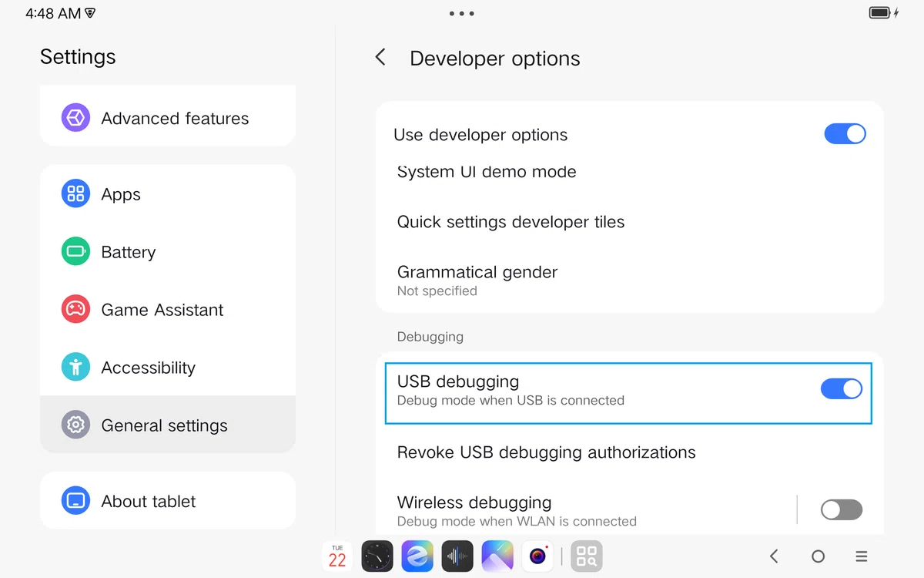
Task: Launch the Camera app from the dock
Action: (537, 556)
